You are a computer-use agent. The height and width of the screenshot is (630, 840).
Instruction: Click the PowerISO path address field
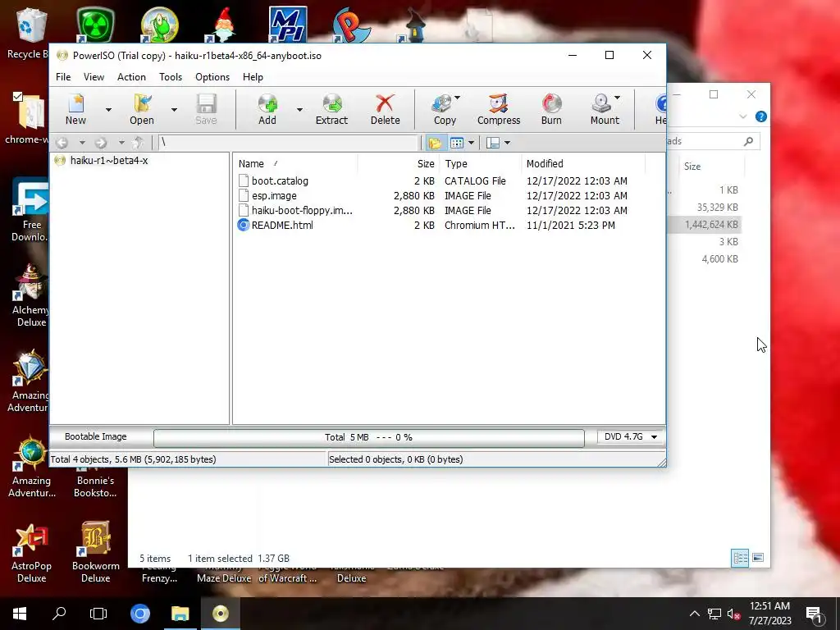pos(288,143)
